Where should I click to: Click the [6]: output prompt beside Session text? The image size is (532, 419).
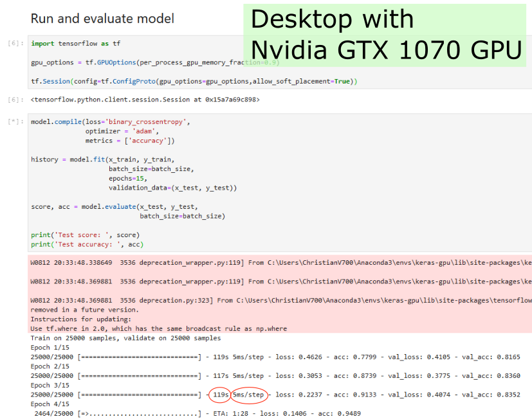[x=15, y=100]
